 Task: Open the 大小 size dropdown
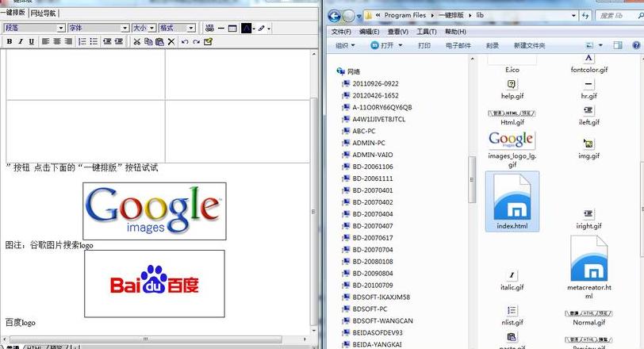click(144, 28)
